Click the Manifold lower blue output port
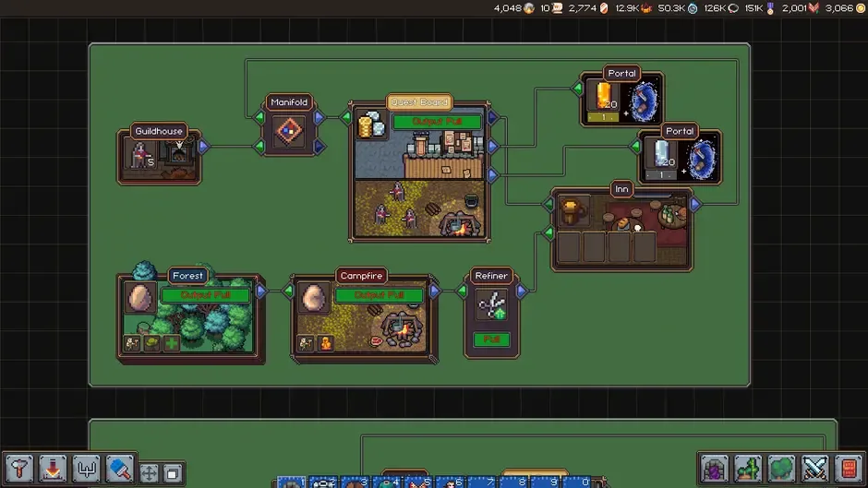Screen dimensions: 868x488 coord(319,147)
